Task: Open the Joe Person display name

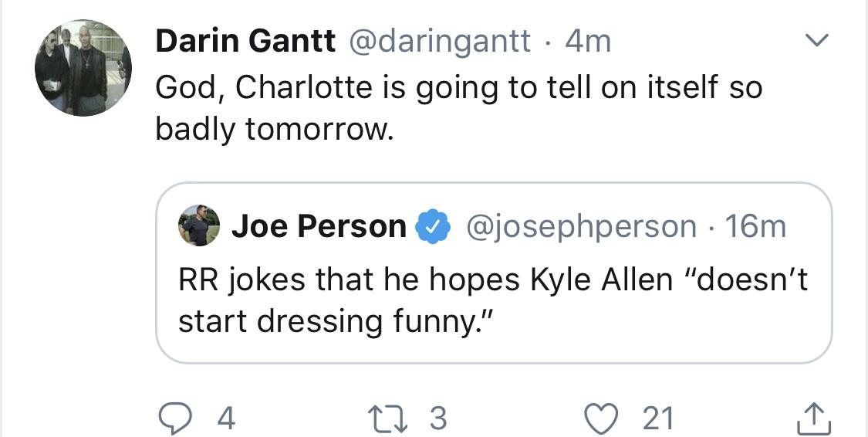Action: [319, 226]
